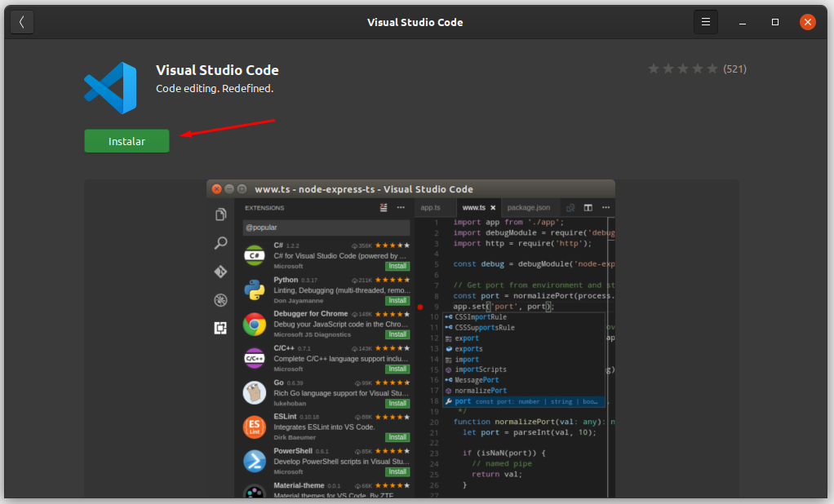Viewport: 834px width, 504px height.
Task: Open the More Actions menu in the Extensions panel
Action: click(401, 207)
